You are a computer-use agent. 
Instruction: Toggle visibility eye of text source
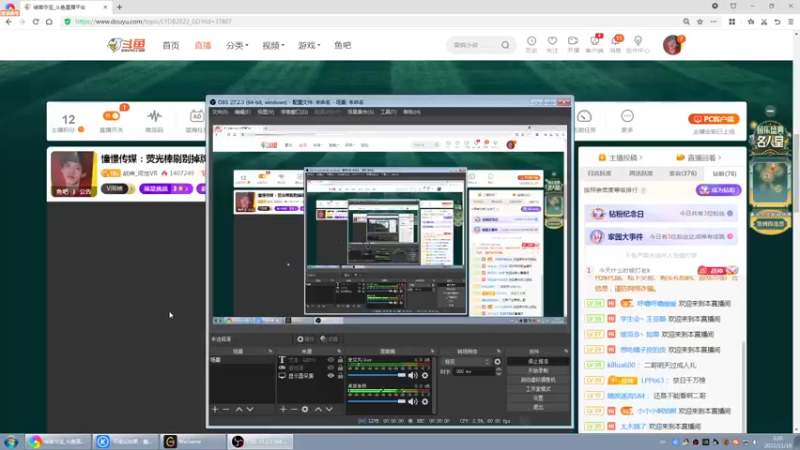(x=331, y=360)
